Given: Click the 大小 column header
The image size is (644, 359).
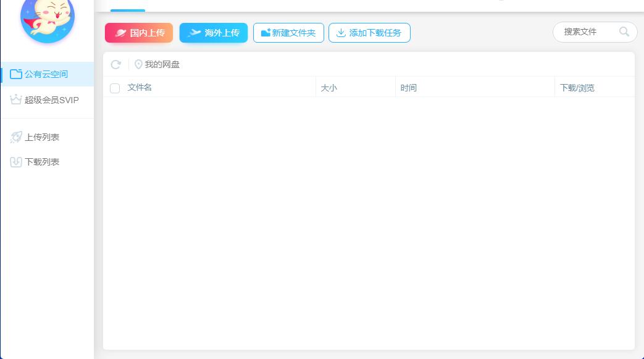Looking at the screenshot, I should [x=328, y=88].
